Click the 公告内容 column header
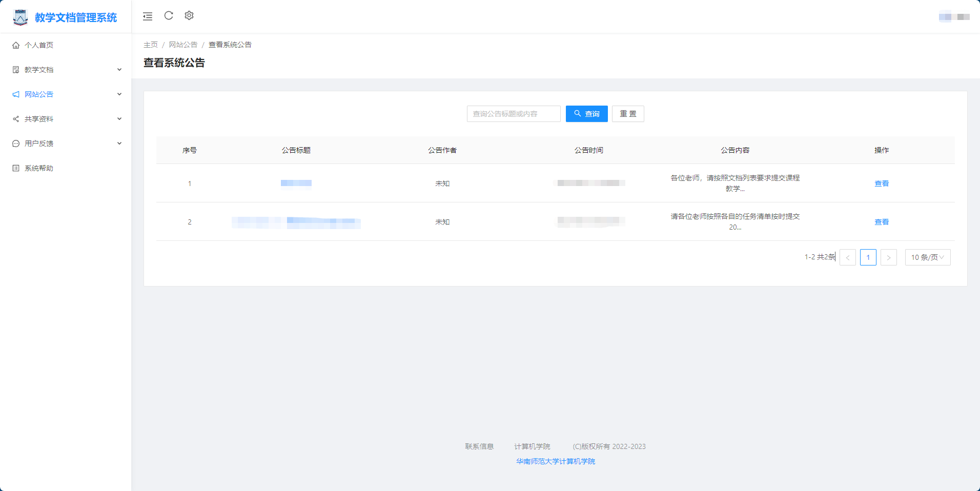This screenshot has height=491, width=980. tap(735, 150)
